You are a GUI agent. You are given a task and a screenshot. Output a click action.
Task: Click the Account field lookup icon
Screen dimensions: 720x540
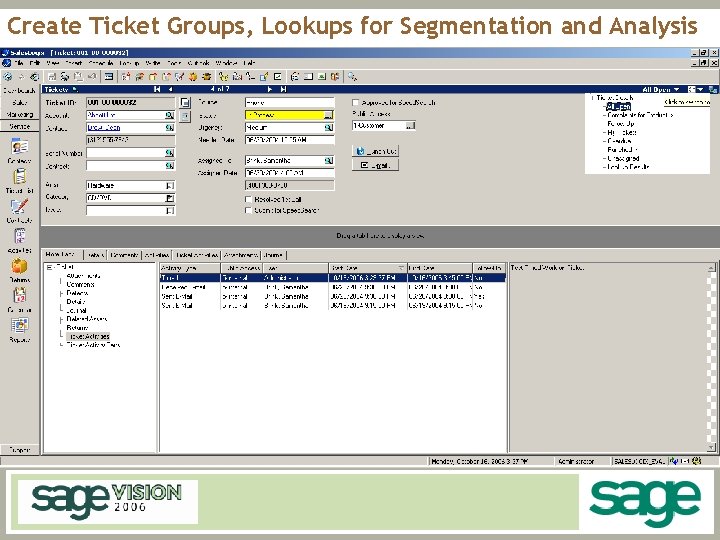click(x=171, y=115)
